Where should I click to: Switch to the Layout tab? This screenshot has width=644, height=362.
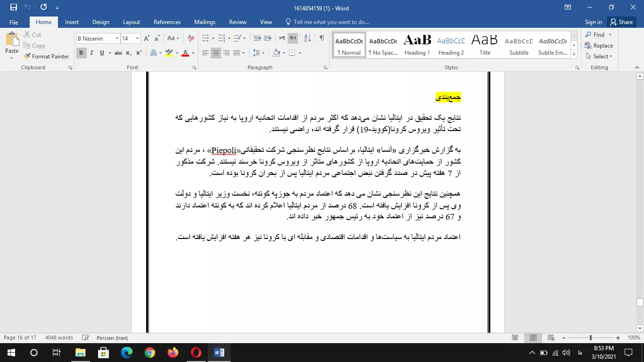[x=132, y=22]
